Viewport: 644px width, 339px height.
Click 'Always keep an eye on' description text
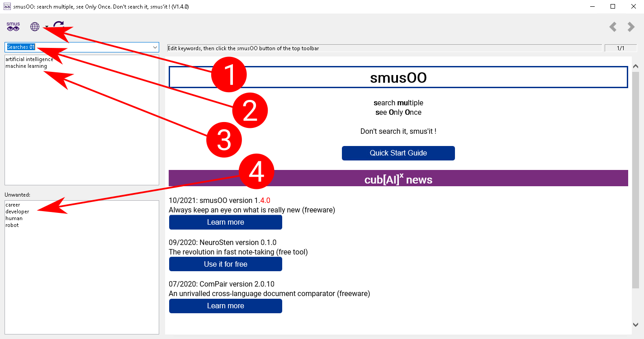252,210
